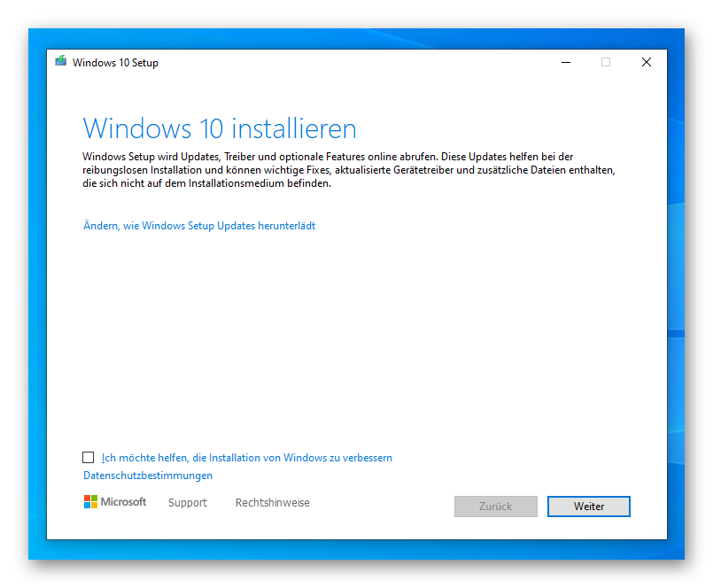Click the Windows 10 Setup title bar icon
This screenshot has width=713, height=588.
(61, 61)
